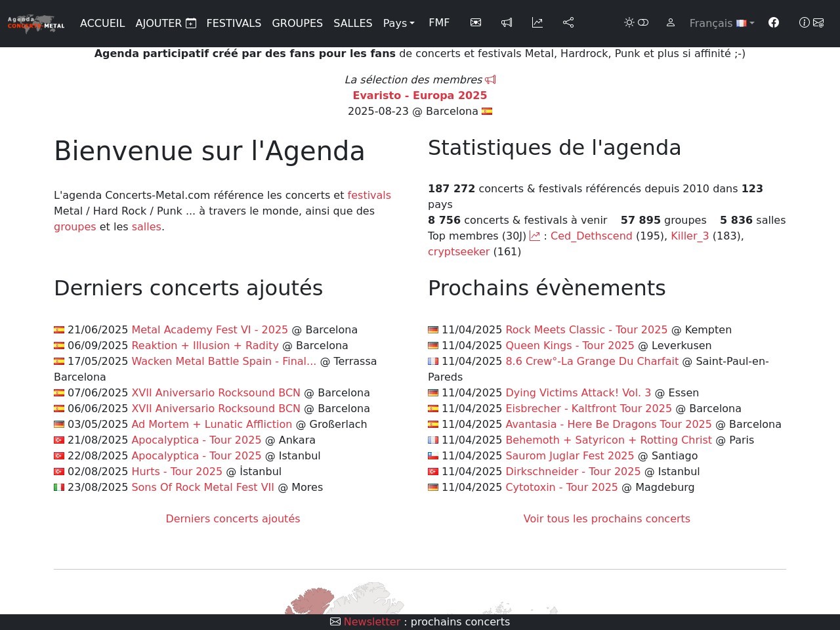
Task: Click the share icon in the navbar
Action: pos(568,22)
